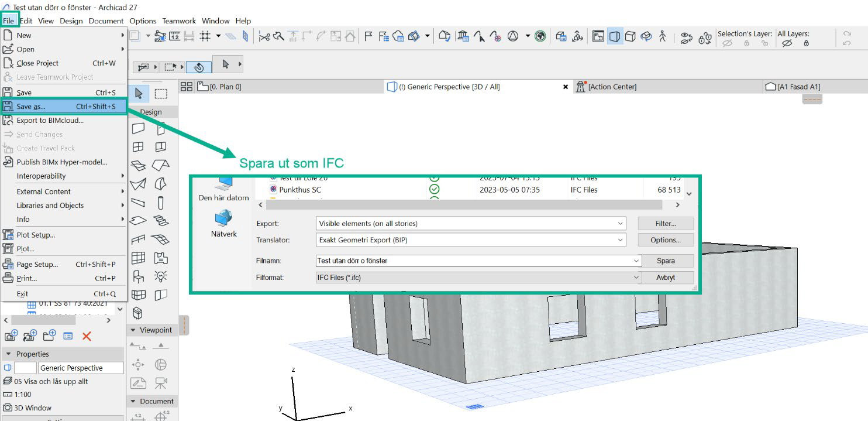The image size is (868, 421).
Task: Click the Generic Perspective name field
Action: (81, 368)
